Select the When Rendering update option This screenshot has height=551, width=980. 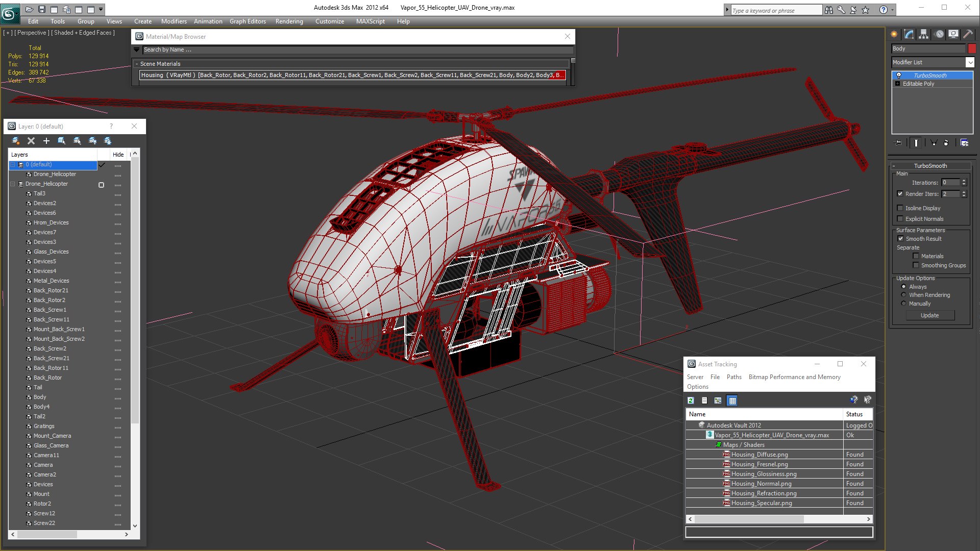pyautogui.click(x=903, y=295)
